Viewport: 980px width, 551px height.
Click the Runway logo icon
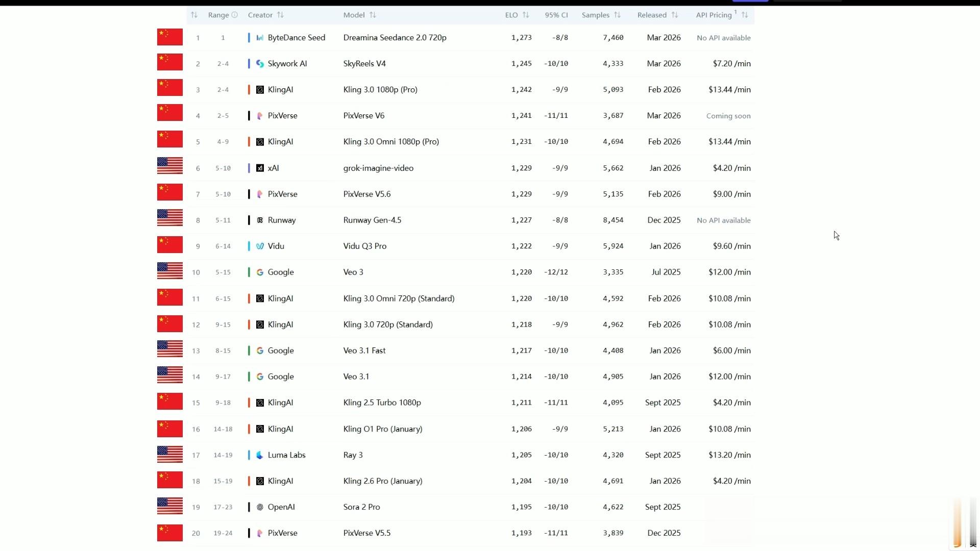coord(260,220)
